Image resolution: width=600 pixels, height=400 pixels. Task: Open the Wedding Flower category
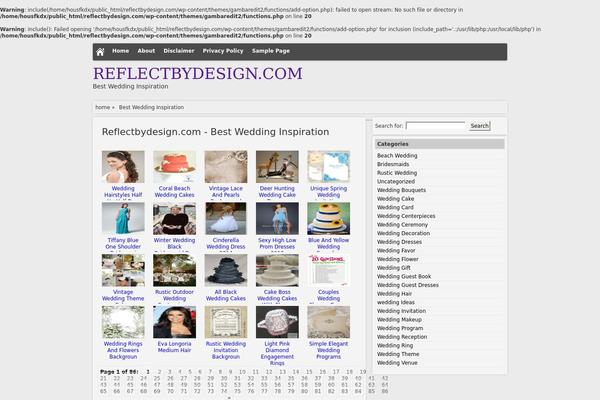click(x=398, y=259)
